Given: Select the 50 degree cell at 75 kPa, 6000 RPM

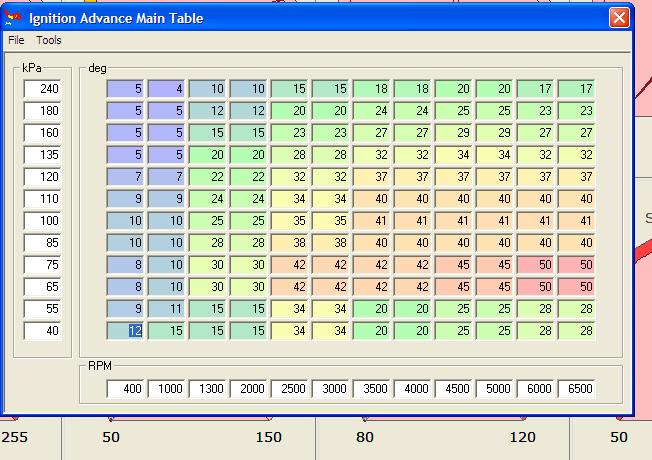Looking at the screenshot, I should coord(536,265).
